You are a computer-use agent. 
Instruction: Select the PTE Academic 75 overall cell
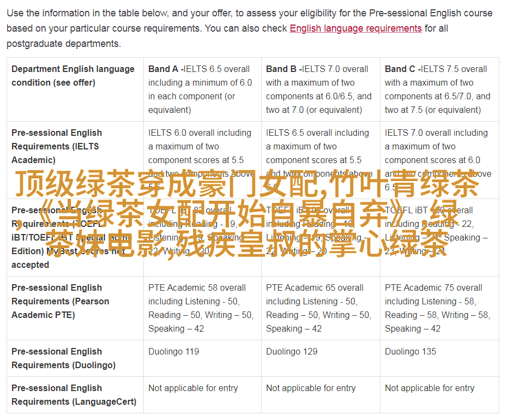(x=437, y=308)
